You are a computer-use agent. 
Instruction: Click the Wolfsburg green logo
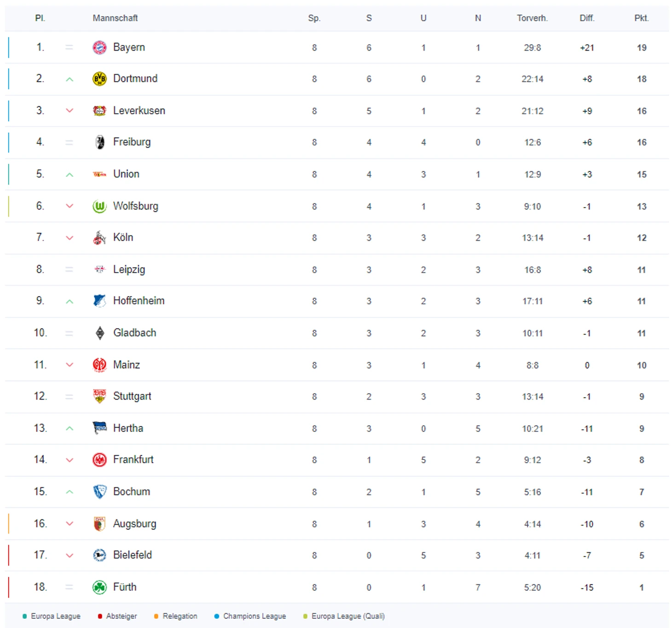(x=99, y=206)
